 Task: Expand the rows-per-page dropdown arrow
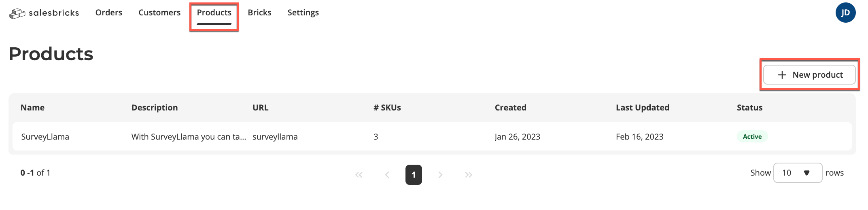tap(806, 173)
